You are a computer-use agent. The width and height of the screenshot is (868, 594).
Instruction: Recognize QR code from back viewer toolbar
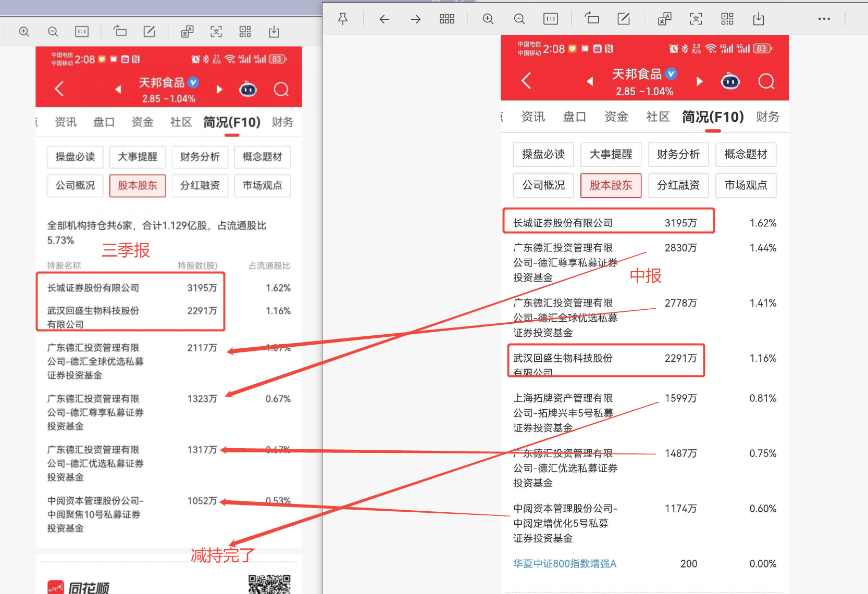(245, 32)
